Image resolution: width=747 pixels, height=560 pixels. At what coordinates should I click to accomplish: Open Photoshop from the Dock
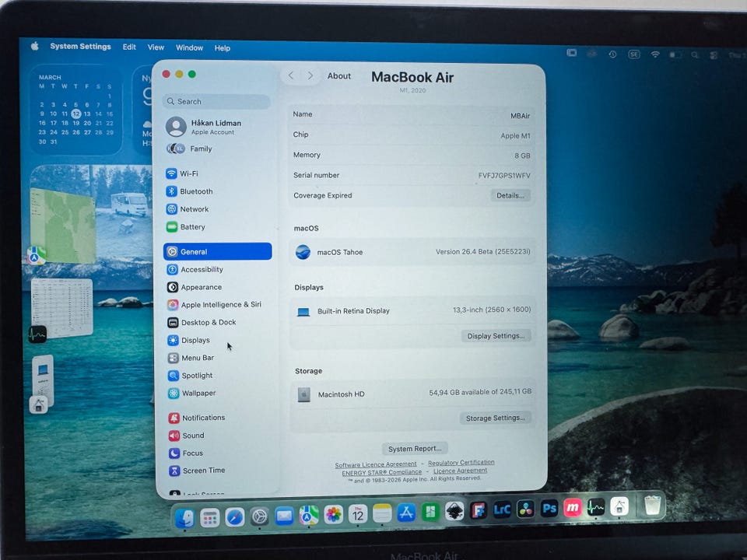[x=549, y=509]
